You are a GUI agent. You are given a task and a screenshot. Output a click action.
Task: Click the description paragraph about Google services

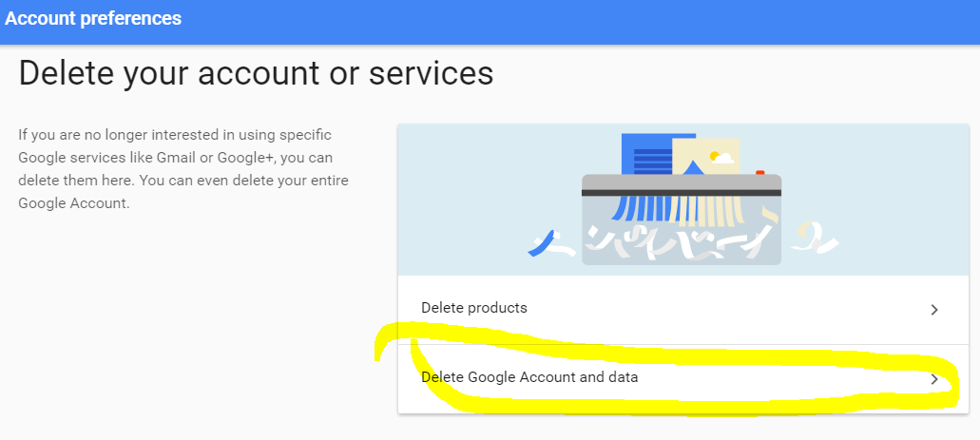(x=183, y=169)
